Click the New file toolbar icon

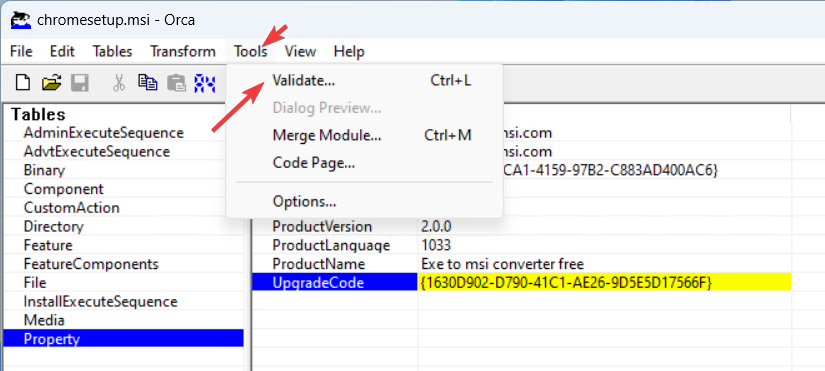(x=23, y=83)
